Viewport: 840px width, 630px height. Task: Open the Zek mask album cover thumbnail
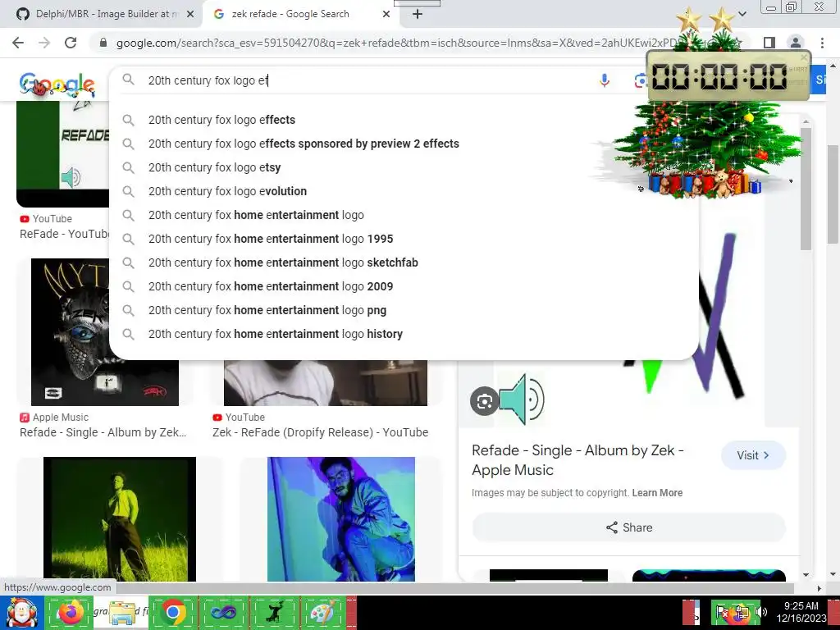coord(104,332)
